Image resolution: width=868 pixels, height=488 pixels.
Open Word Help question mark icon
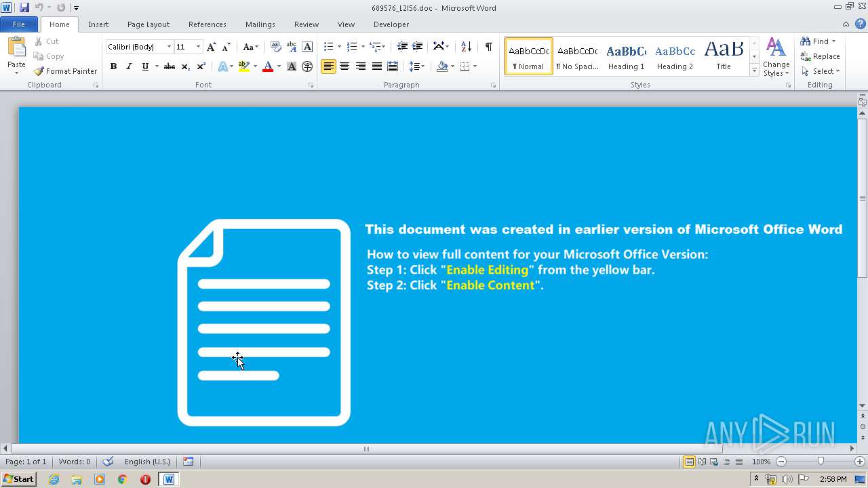861,24
